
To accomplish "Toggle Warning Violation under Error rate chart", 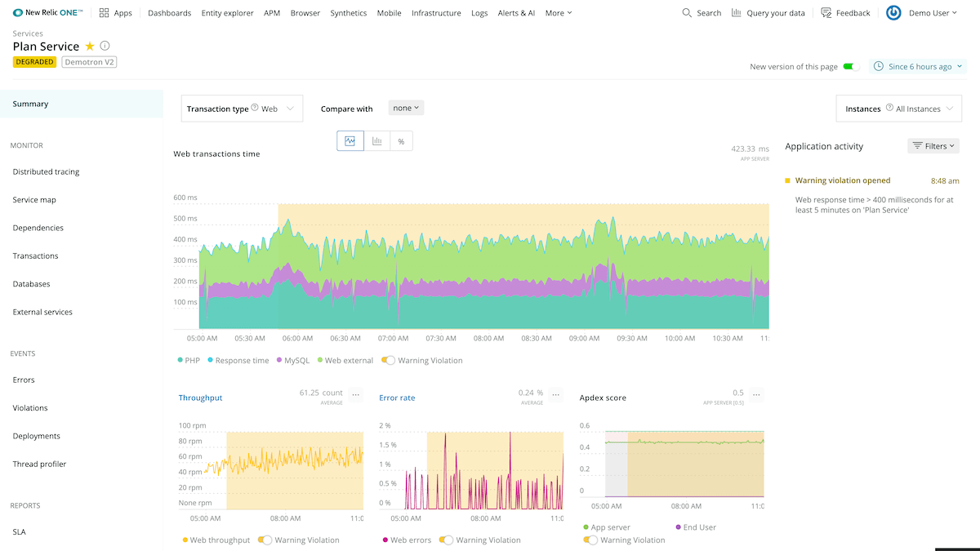I will coord(446,540).
